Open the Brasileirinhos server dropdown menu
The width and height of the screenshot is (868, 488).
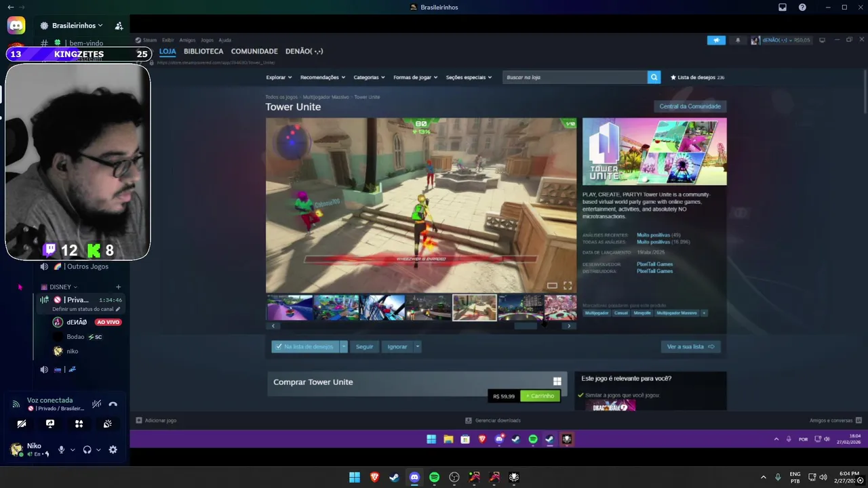click(77, 26)
